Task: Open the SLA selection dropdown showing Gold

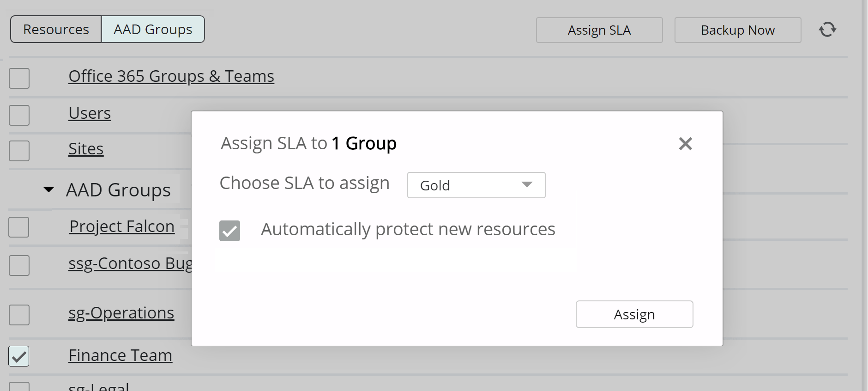Action: [x=476, y=185]
